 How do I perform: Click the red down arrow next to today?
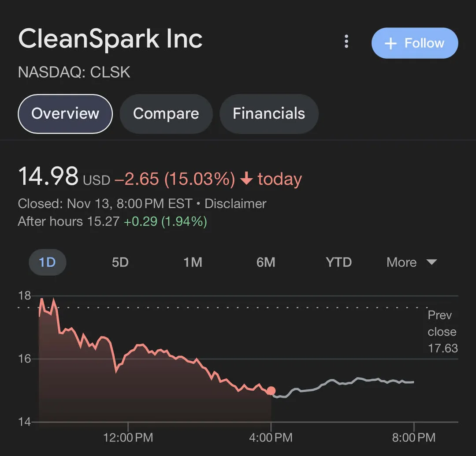pos(247,179)
